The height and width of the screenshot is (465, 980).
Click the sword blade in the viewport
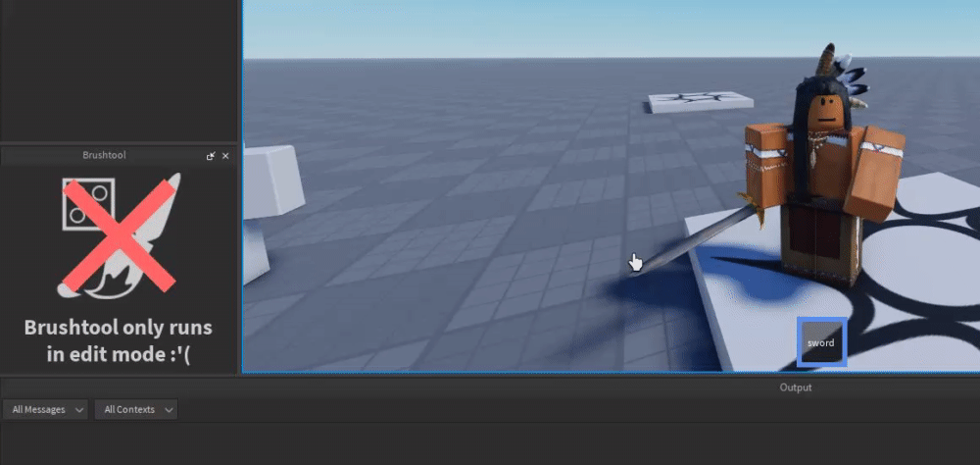tap(694, 239)
